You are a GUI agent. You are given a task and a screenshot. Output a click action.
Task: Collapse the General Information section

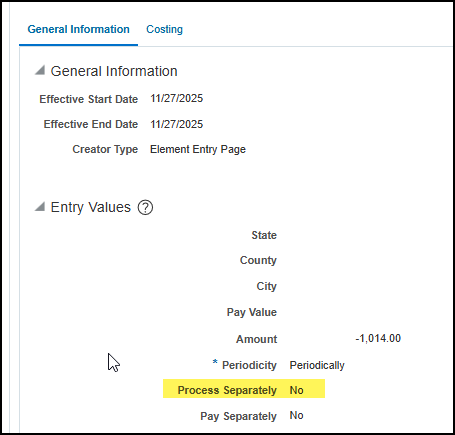coord(40,70)
